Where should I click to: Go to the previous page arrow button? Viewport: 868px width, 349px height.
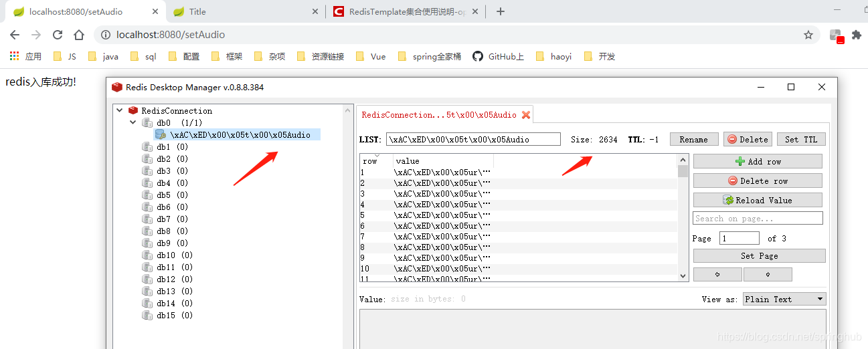point(717,275)
